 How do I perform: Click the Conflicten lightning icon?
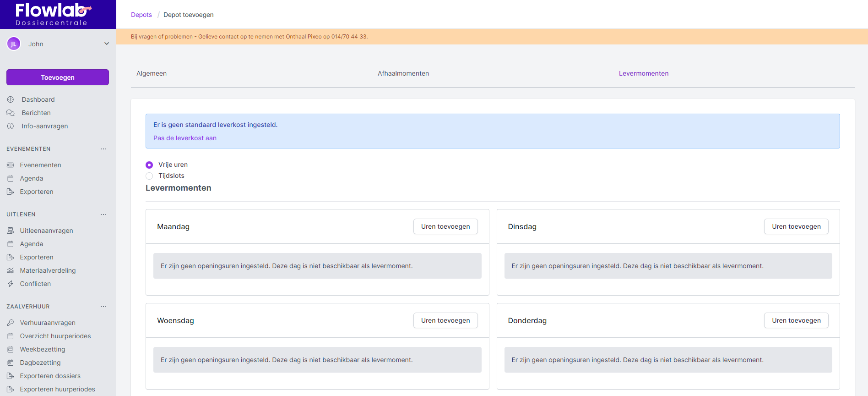tap(11, 284)
